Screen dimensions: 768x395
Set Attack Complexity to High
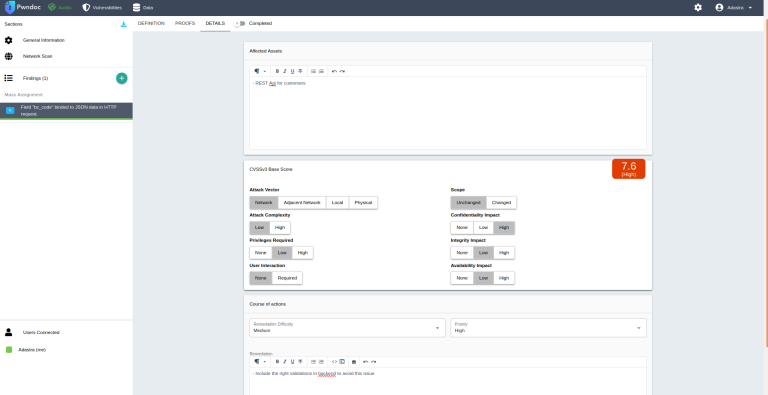(280, 228)
